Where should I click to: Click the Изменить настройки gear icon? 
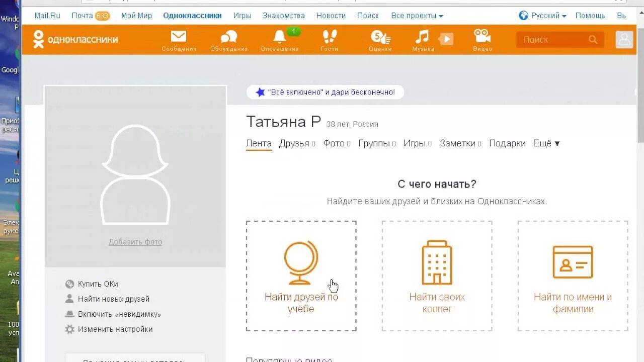(x=70, y=329)
